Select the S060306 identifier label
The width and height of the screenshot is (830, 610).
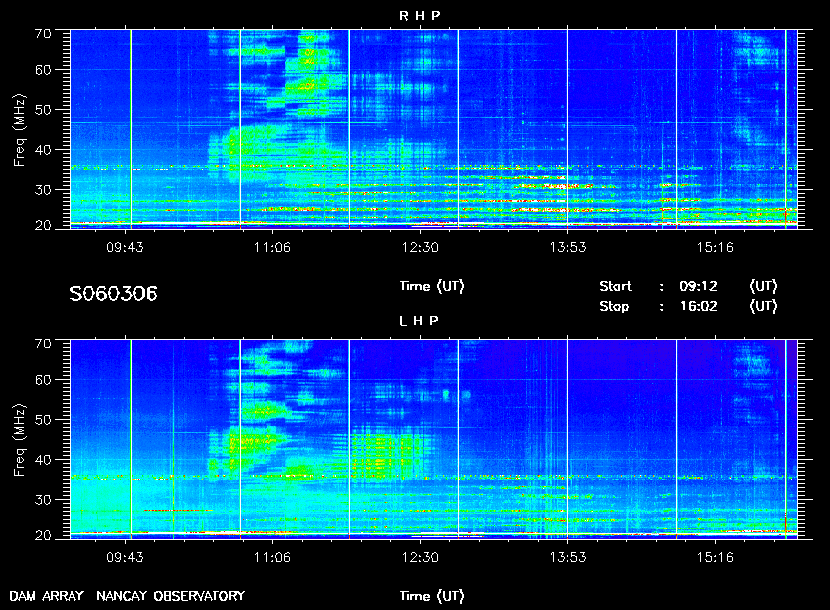click(113, 293)
